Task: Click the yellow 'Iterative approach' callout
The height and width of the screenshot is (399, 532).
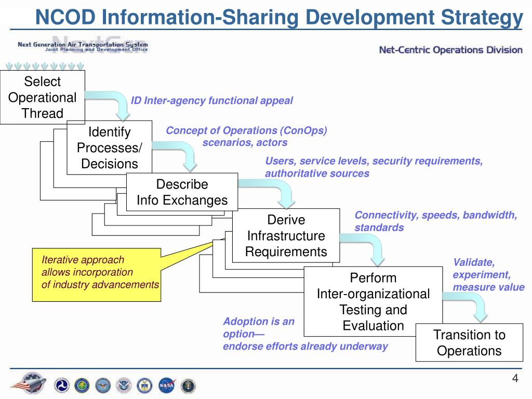Action: tap(96, 275)
